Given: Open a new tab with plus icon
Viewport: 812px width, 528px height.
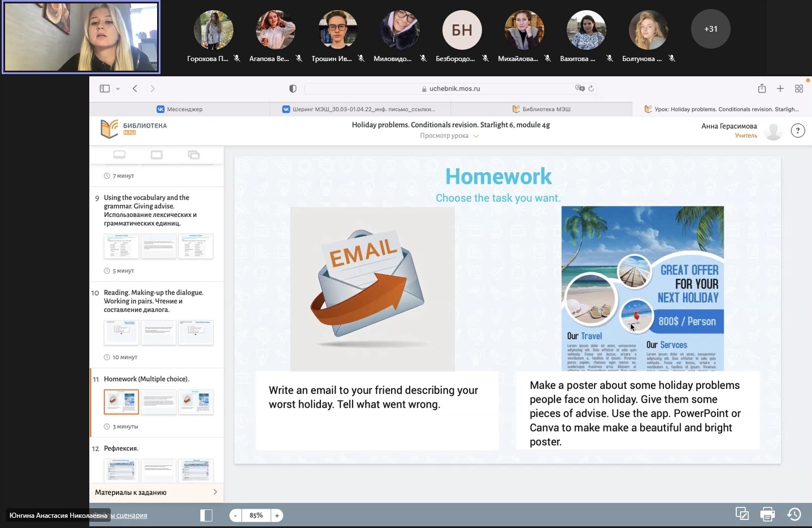Looking at the screenshot, I should [x=780, y=89].
